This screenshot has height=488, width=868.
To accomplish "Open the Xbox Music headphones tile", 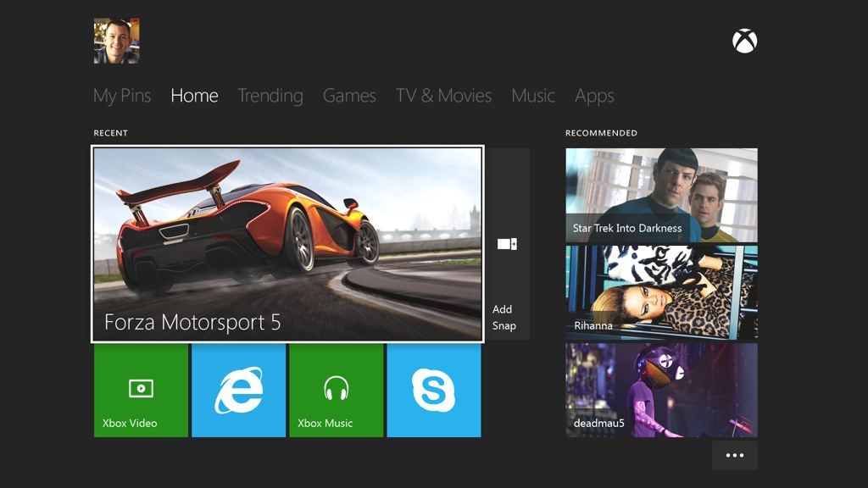I will point(336,391).
